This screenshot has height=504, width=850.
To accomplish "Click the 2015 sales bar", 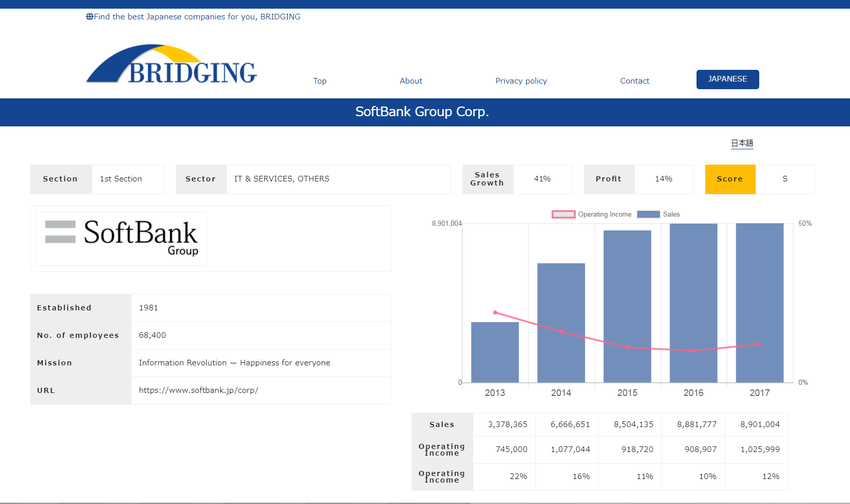I will click(x=627, y=306).
